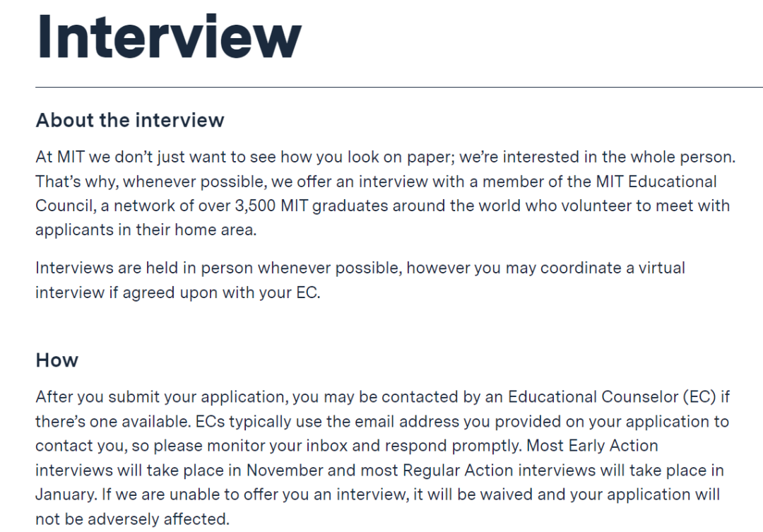Image resolution: width=763 pixels, height=532 pixels.
Task: Click the word January starting the line
Action: [66, 495]
